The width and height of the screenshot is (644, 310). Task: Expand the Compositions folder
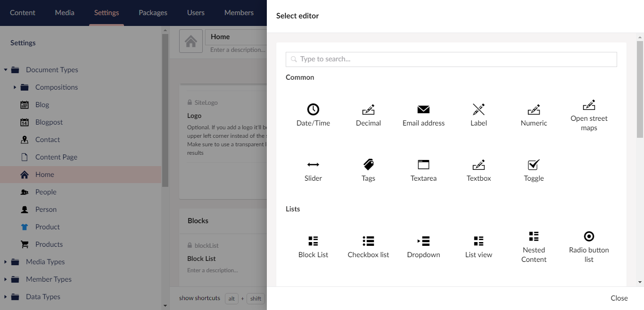pyautogui.click(x=15, y=87)
